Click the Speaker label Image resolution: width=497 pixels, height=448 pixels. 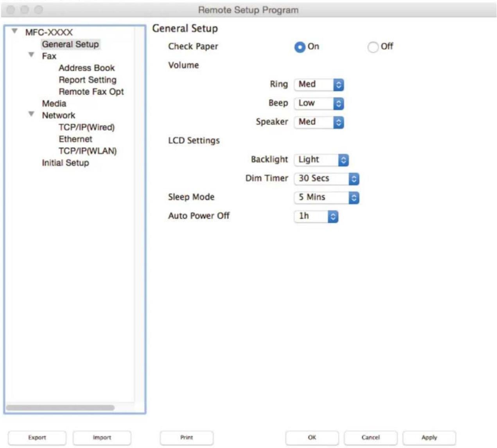[272, 122]
